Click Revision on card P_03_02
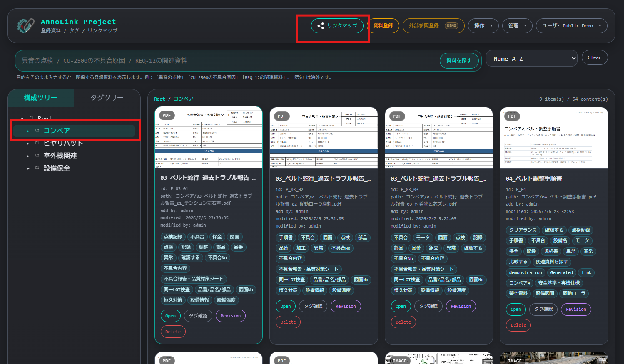The image size is (625, 364). pos(346,307)
